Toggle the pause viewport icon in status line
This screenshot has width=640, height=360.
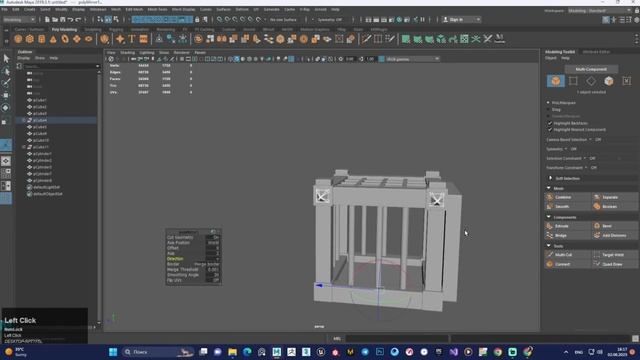coord(422,20)
